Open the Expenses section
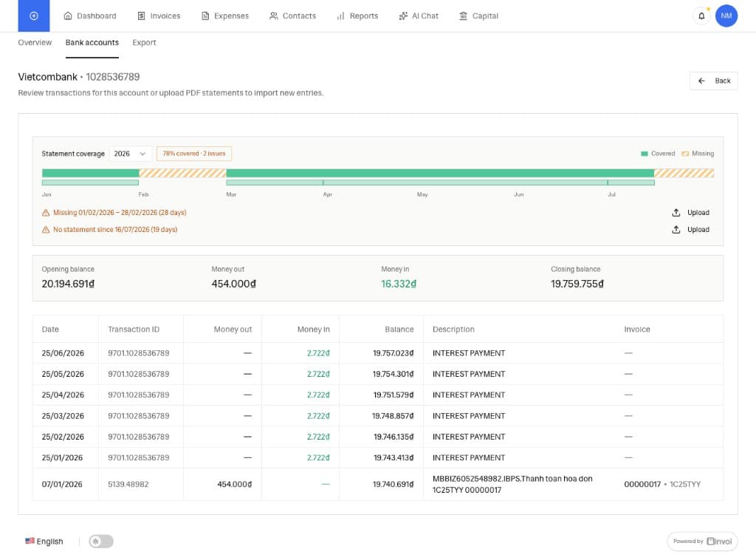 point(224,16)
